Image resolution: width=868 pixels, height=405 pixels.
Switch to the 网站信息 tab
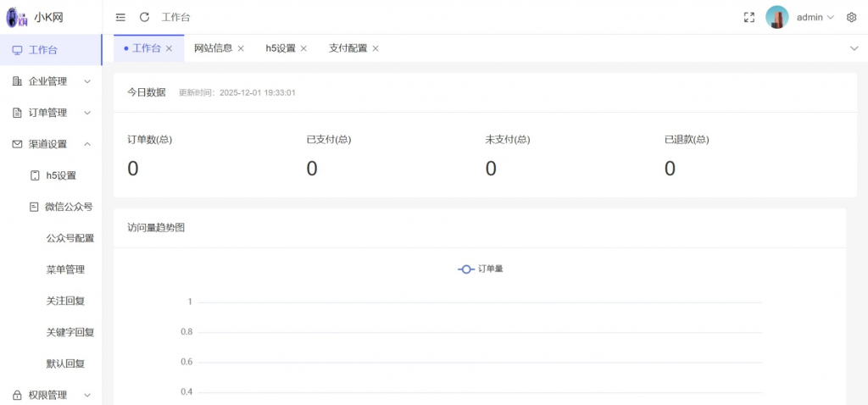[213, 48]
